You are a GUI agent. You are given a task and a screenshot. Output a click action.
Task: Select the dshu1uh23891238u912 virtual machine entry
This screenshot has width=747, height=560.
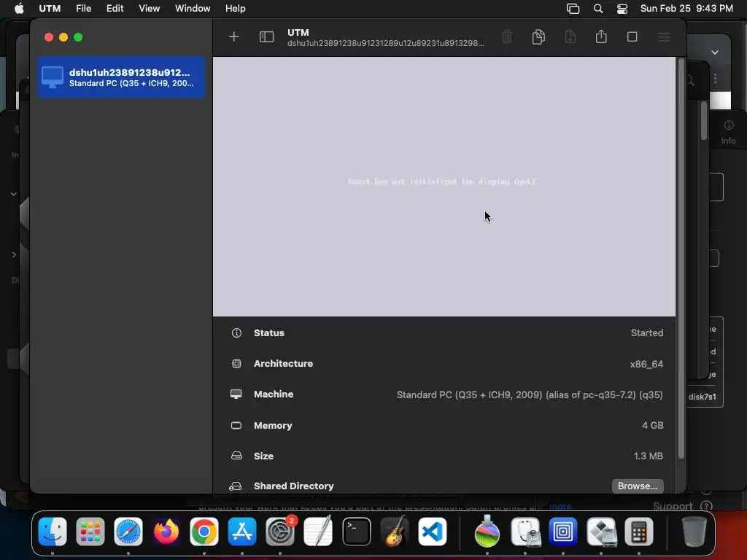[x=121, y=77]
